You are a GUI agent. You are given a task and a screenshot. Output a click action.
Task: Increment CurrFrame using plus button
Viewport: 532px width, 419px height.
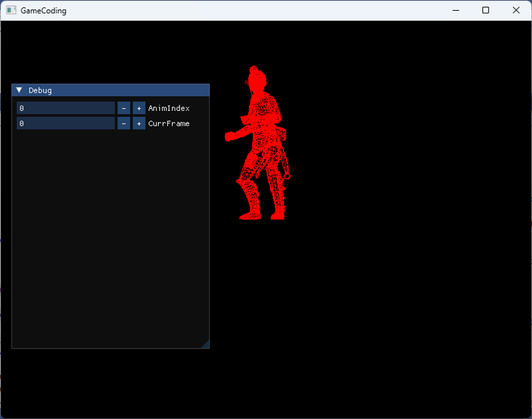[139, 123]
